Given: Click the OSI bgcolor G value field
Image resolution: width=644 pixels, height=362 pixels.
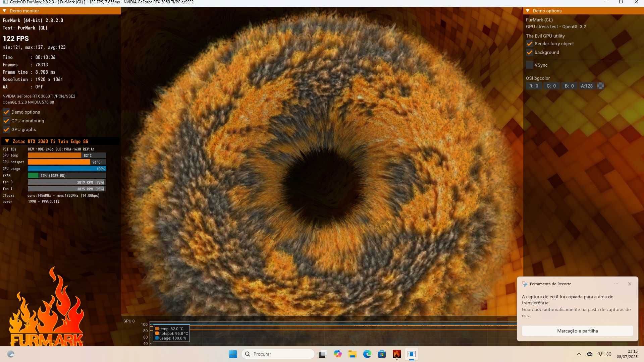Looking at the screenshot, I should 551,86.
